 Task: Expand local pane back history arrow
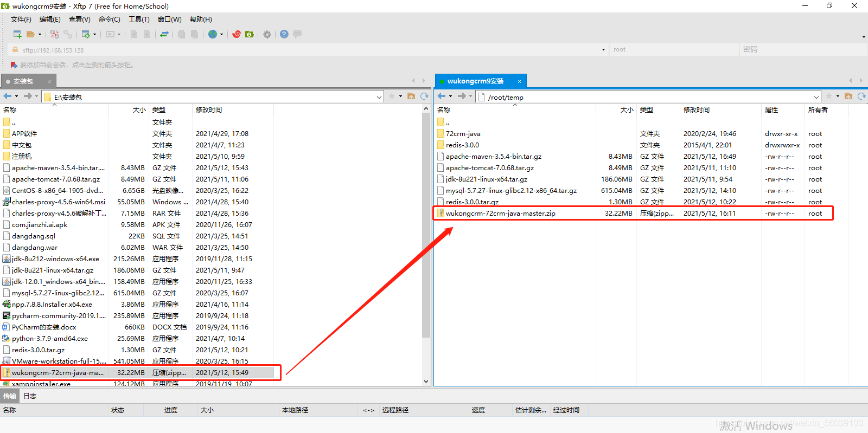[x=16, y=96]
